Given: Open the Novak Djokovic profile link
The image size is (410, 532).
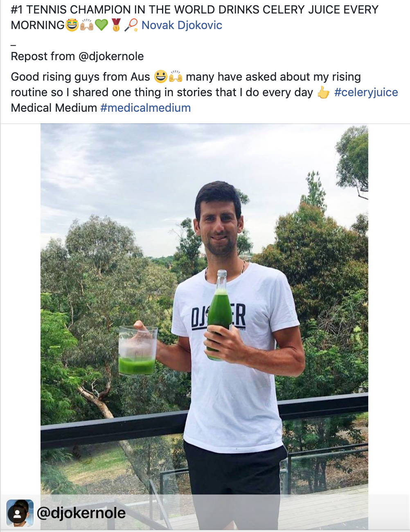Looking at the screenshot, I should [x=182, y=25].
